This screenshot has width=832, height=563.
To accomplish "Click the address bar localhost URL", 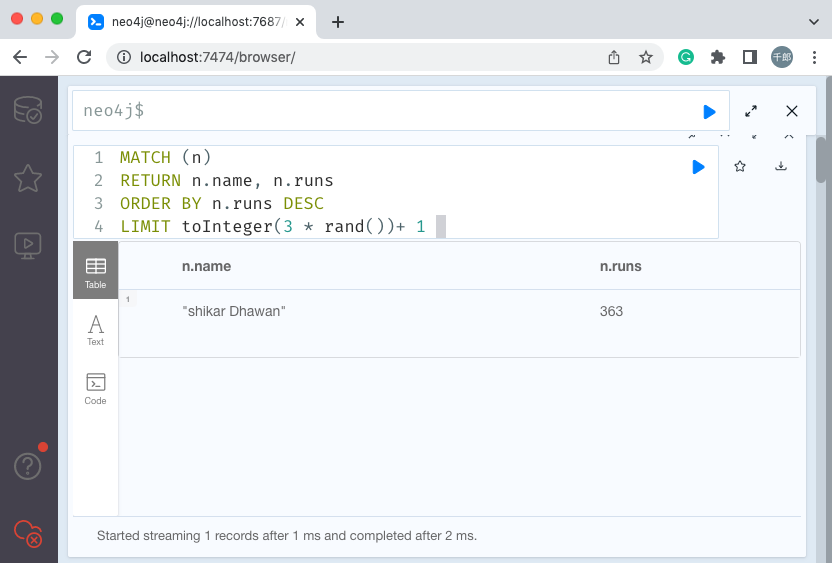I will point(218,57).
